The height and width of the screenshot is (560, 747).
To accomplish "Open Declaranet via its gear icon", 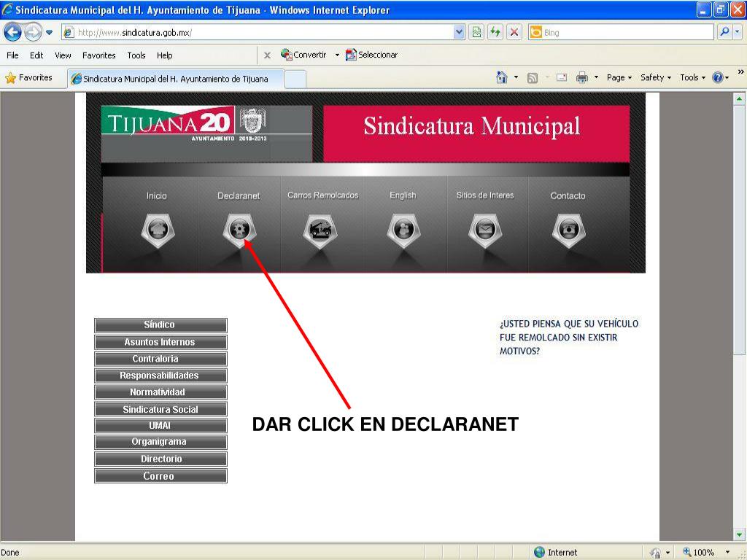I will pyautogui.click(x=239, y=230).
